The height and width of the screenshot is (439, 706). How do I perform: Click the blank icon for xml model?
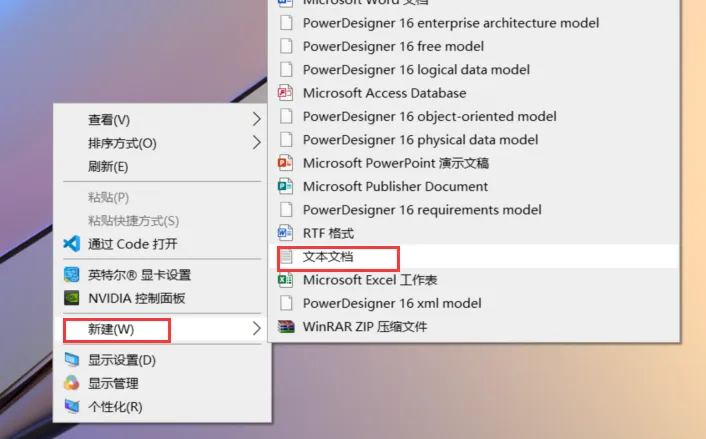pyautogui.click(x=286, y=303)
